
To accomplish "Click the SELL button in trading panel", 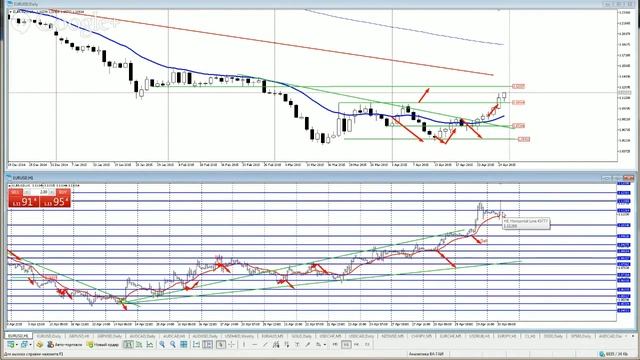I will pyautogui.click(x=16, y=192).
